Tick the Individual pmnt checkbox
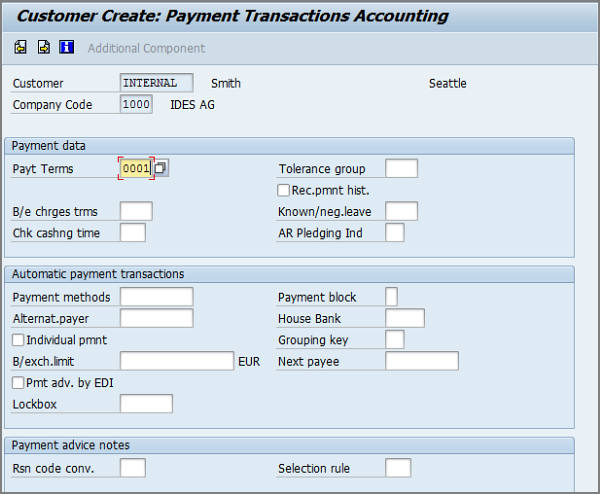The width and height of the screenshot is (600, 494). tap(18, 340)
